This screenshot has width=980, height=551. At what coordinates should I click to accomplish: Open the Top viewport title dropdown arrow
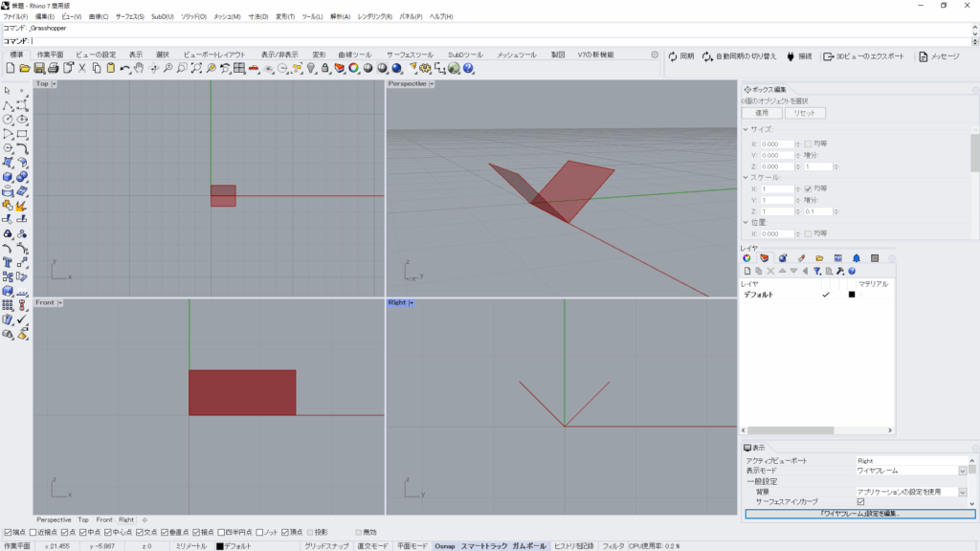(55, 84)
